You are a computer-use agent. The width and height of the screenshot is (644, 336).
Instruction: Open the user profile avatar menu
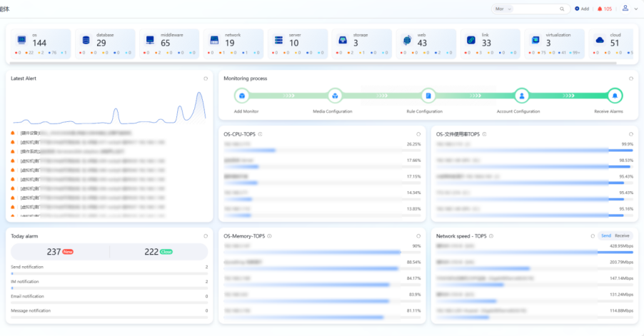point(625,9)
